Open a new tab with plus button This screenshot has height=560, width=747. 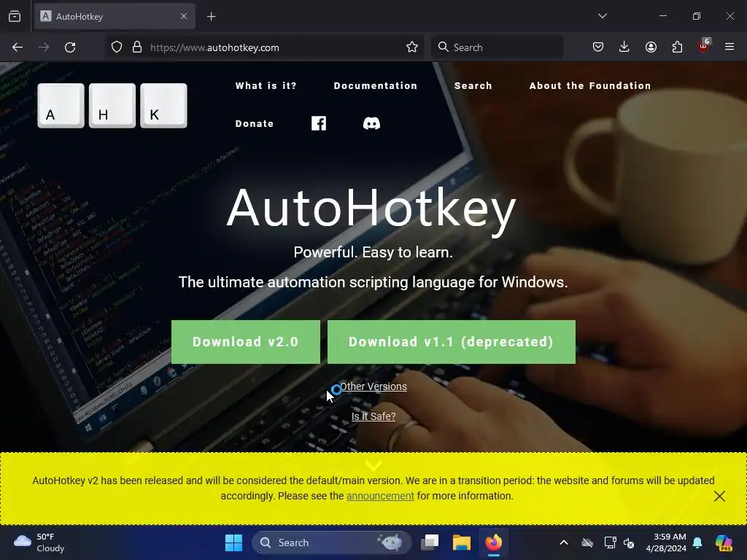point(212,17)
